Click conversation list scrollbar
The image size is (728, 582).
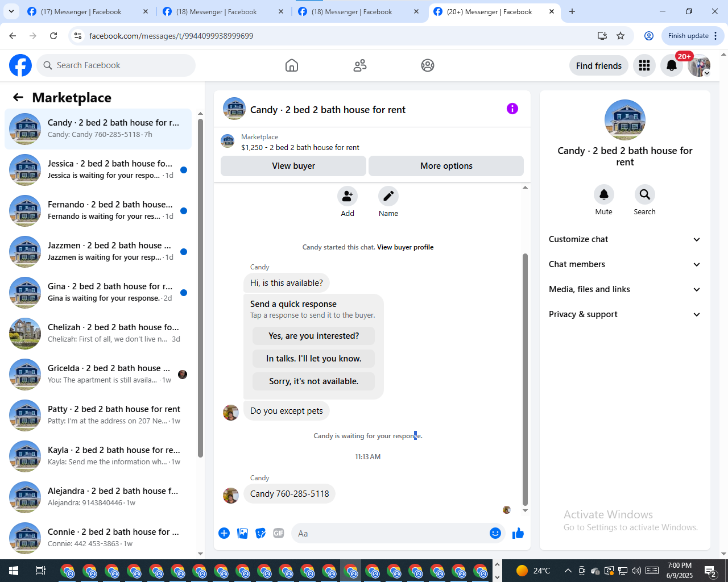click(200, 288)
